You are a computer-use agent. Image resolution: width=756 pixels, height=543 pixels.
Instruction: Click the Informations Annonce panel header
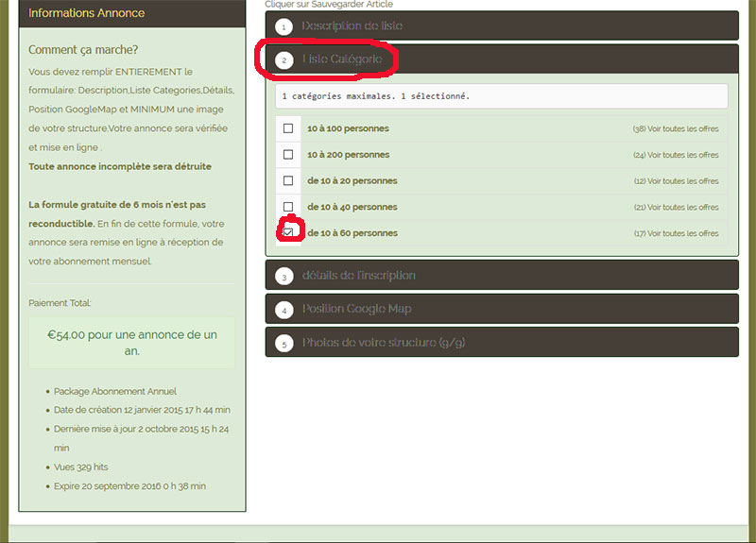tap(132, 13)
